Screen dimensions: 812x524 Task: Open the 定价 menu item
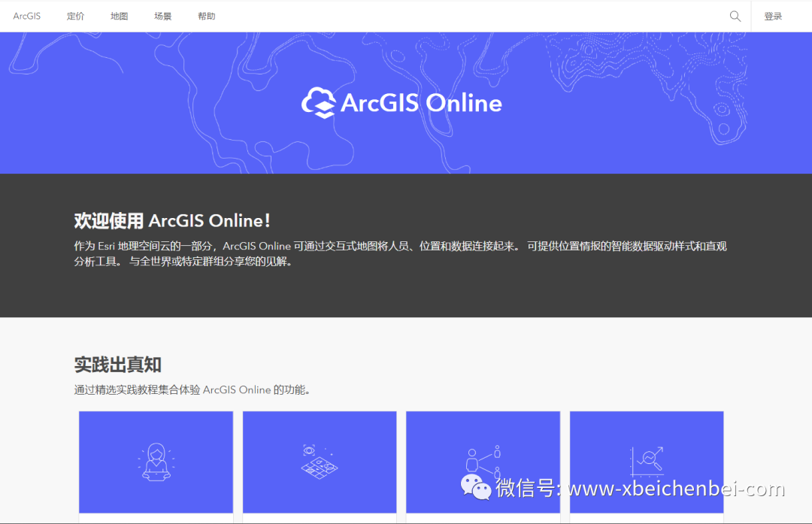point(76,16)
